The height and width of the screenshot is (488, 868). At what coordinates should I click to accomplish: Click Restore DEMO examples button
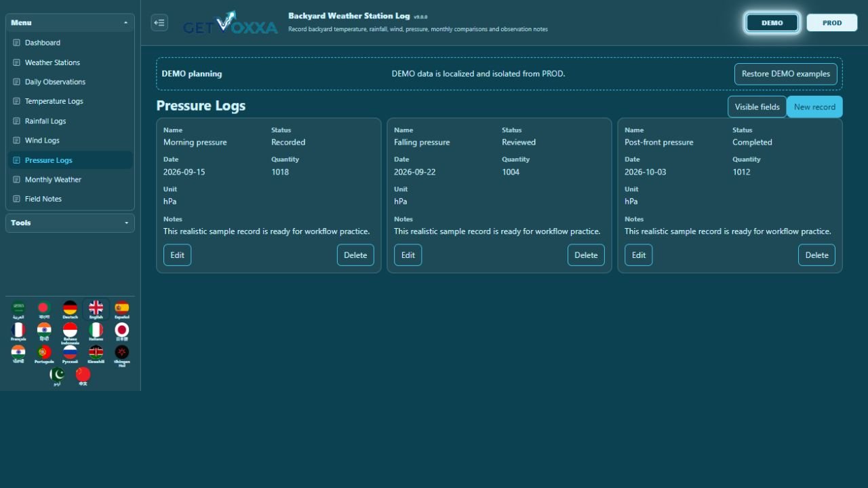pos(786,74)
